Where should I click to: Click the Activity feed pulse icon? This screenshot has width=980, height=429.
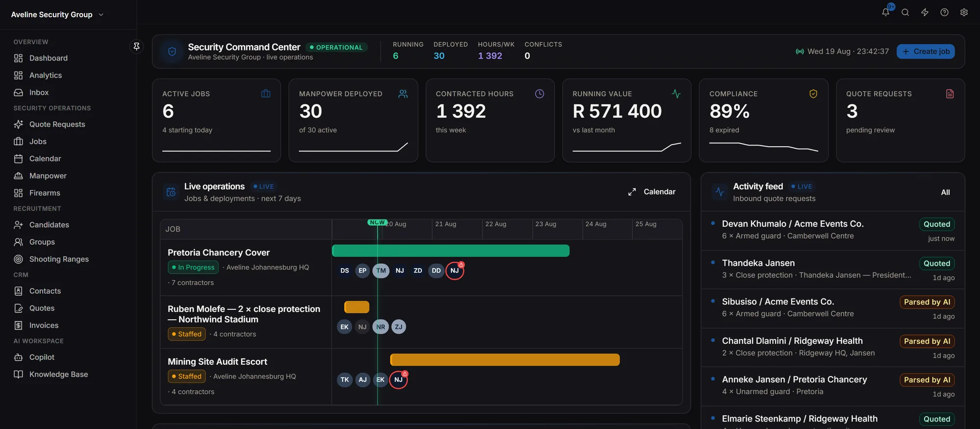click(720, 192)
